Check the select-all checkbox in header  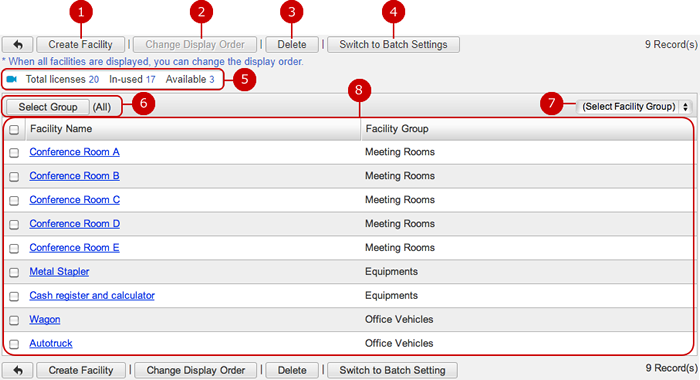(x=14, y=129)
